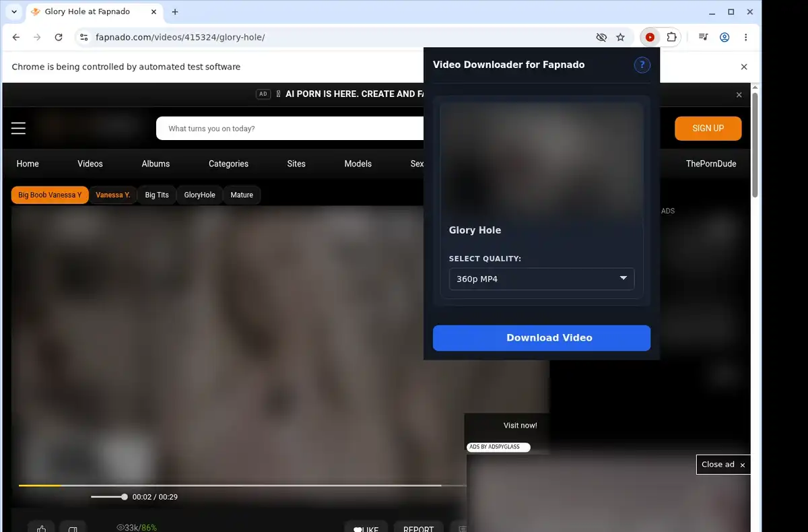Click the 'Visit now!' ad link
Image resolution: width=808 pixels, height=532 pixels.
tap(520, 426)
